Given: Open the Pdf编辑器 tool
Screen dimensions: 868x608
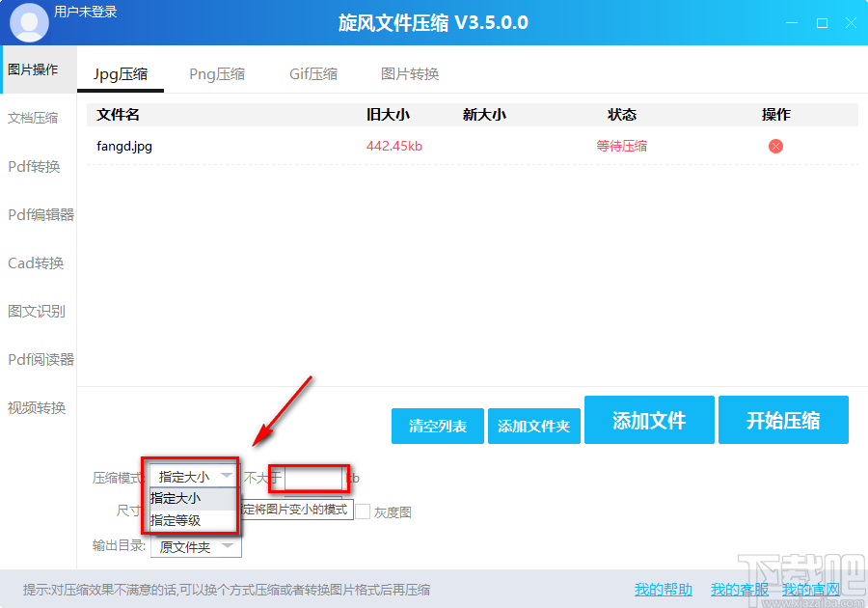Looking at the screenshot, I should tap(40, 214).
